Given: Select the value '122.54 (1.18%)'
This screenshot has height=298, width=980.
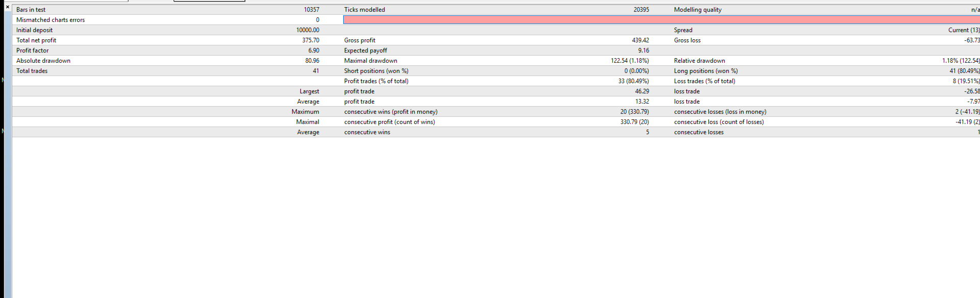Looking at the screenshot, I should (x=630, y=61).
